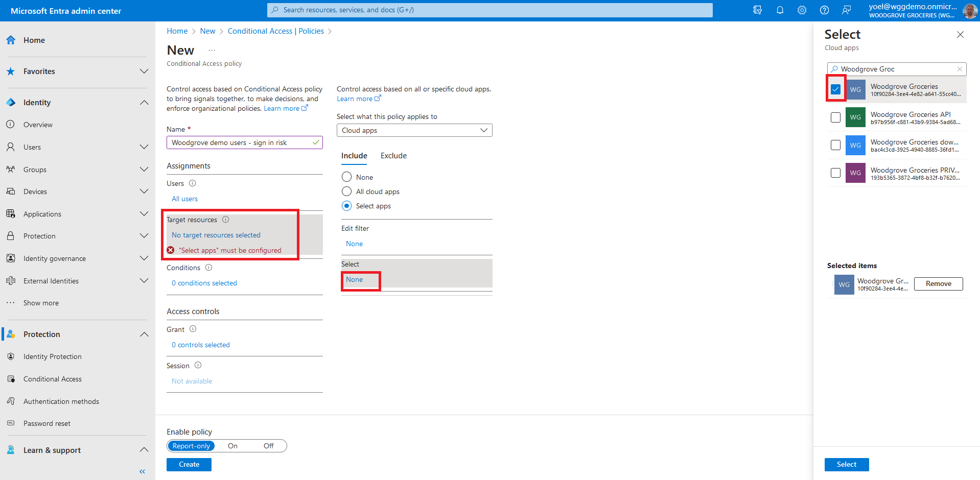Screen dimensions: 980x480
Task: Uncheck the Woodgrove Groceries app checkbox
Action: (835, 89)
